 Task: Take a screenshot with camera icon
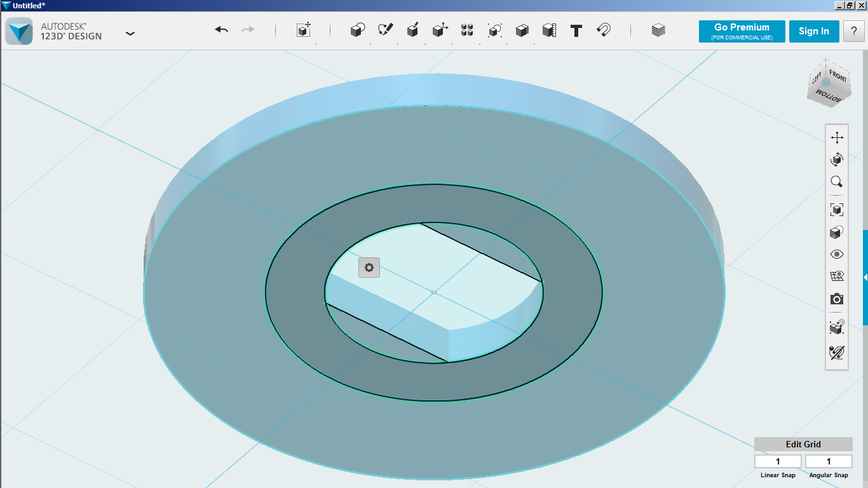tap(837, 299)
